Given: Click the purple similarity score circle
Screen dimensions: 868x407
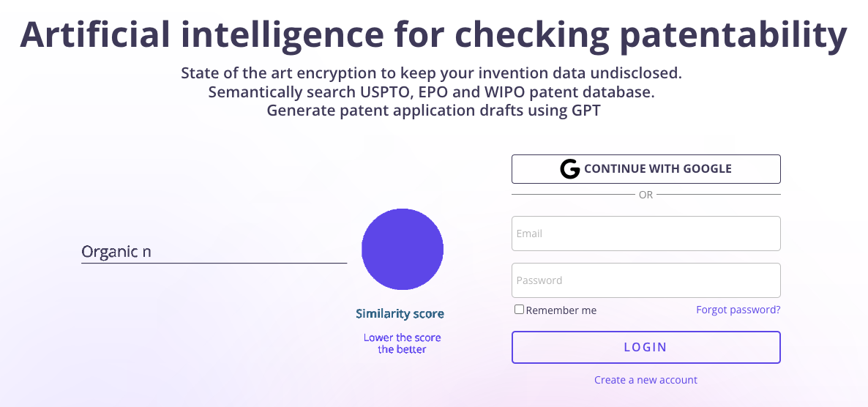Looking at the screenshot, I should [403, 249].
